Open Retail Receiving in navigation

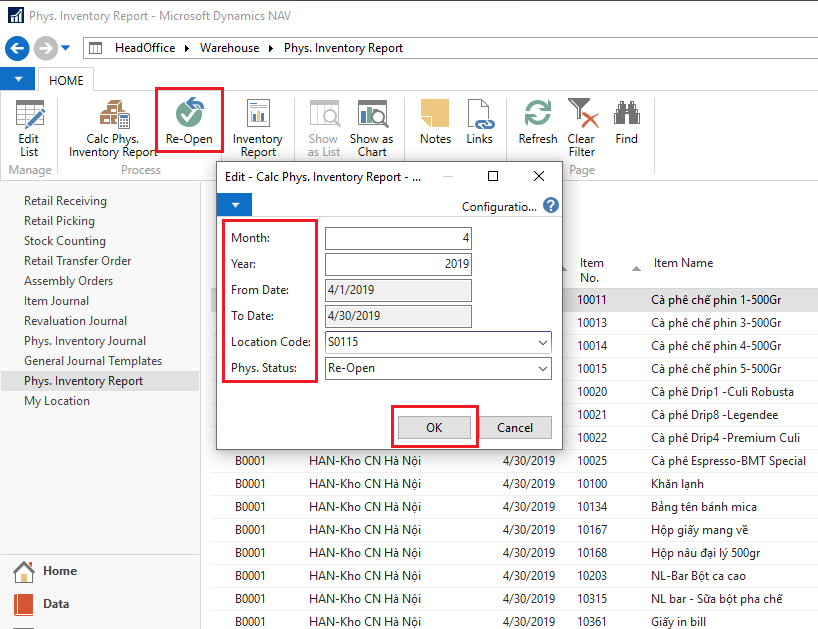[x=65, y=201]
